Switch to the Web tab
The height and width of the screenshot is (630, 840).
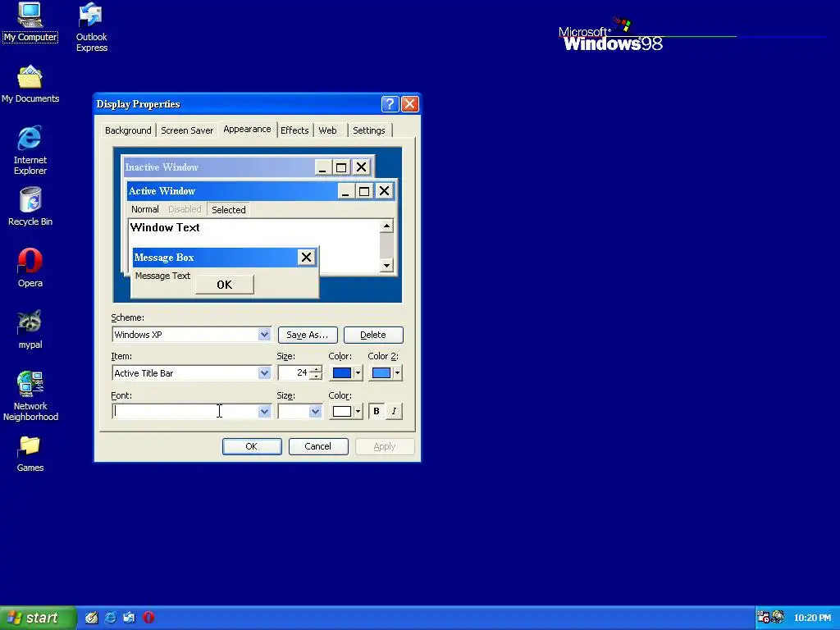(328, 130)
